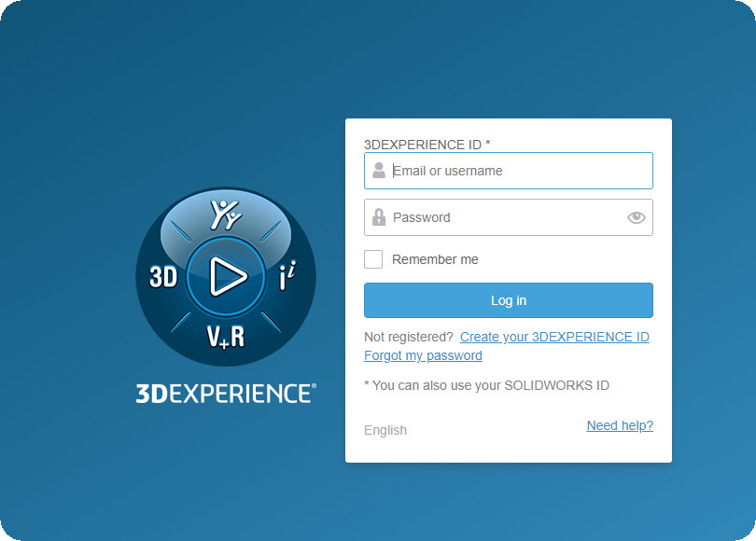Tick the Remember me checkbox
The width and height of the screenshot is (756, 541).
373,259
